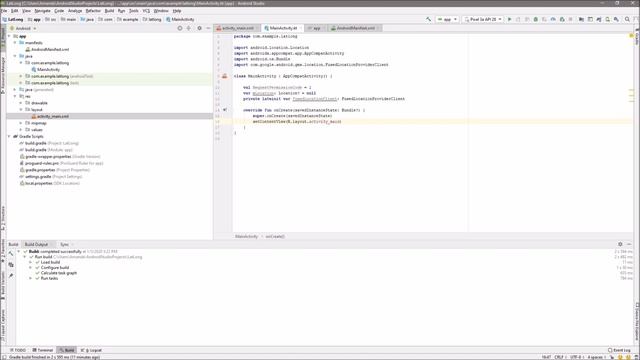Click the onCreate() breadcrumb below editor
This screenshot has height=360, width=640.
click(x=275, y=236)
